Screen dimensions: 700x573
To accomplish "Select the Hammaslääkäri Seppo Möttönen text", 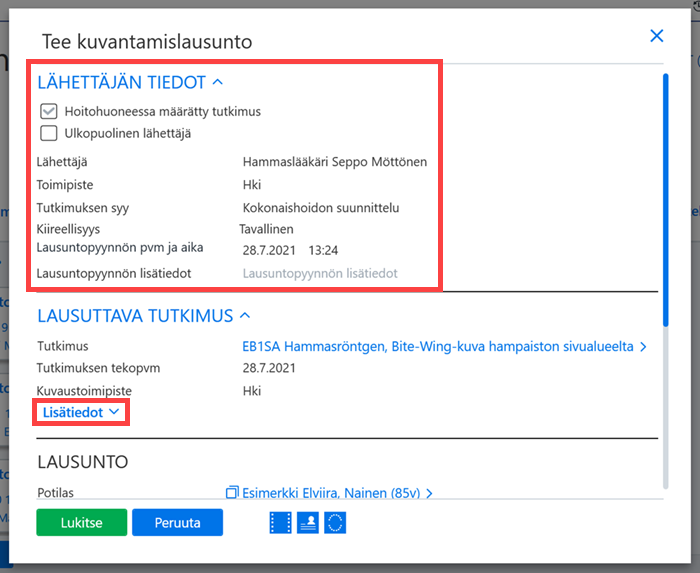I will [x=335, y=162].
